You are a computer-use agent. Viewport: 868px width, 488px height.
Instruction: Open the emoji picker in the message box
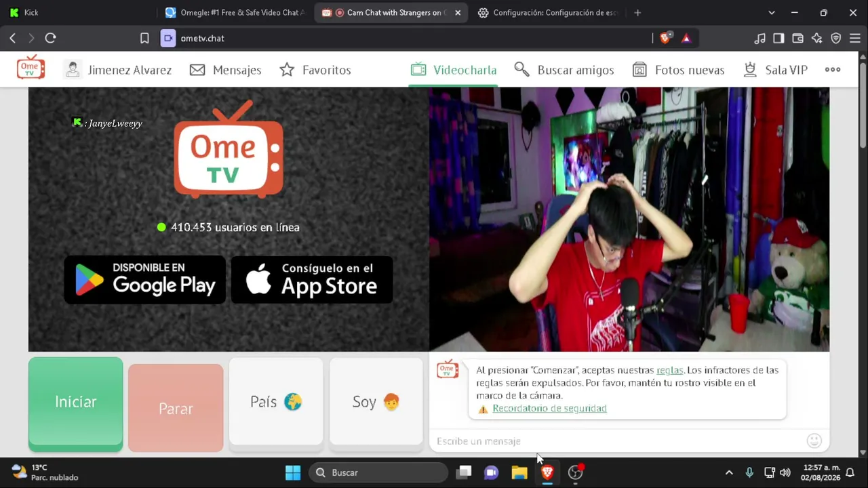[814, 441]
